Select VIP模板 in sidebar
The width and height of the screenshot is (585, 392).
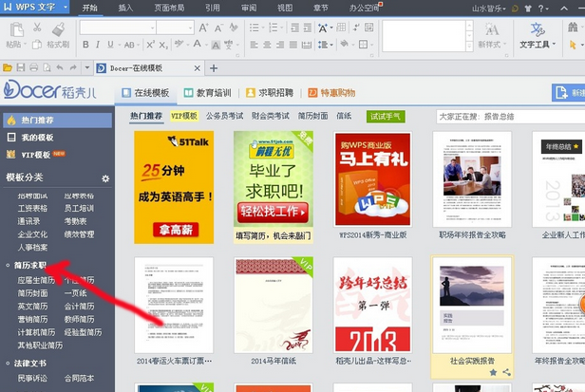[36, 155]
